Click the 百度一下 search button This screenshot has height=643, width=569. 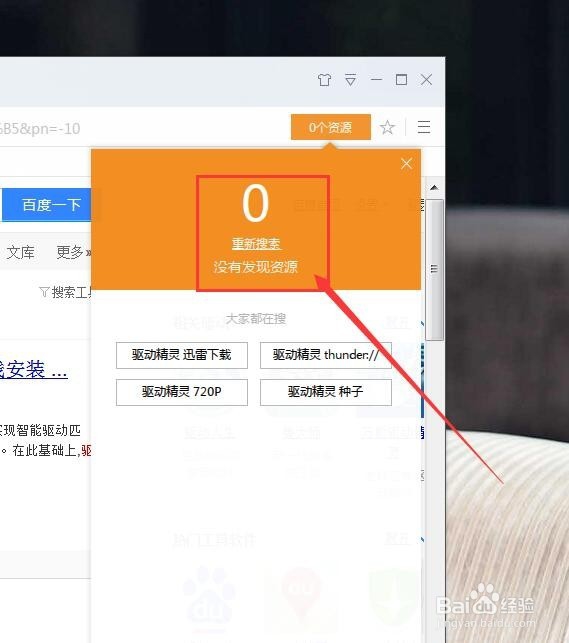pos(47,205)
